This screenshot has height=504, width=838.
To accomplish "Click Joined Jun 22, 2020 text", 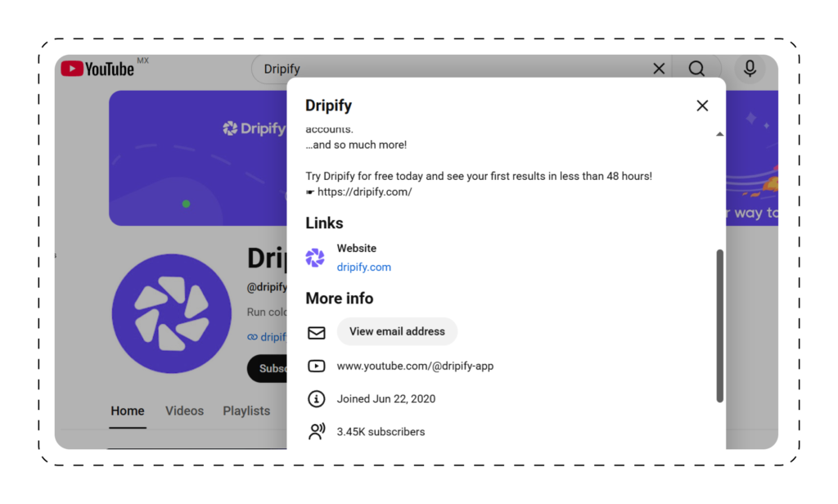I will (x=386, y=398).
